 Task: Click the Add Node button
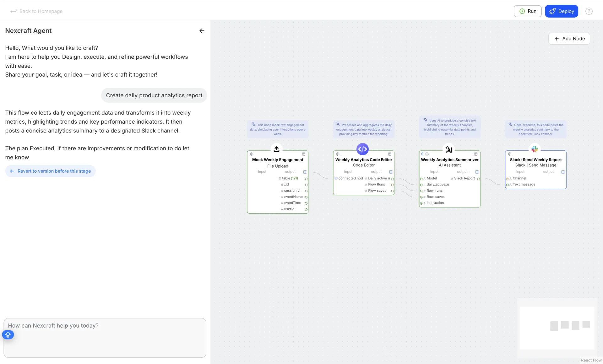(569, 39)
